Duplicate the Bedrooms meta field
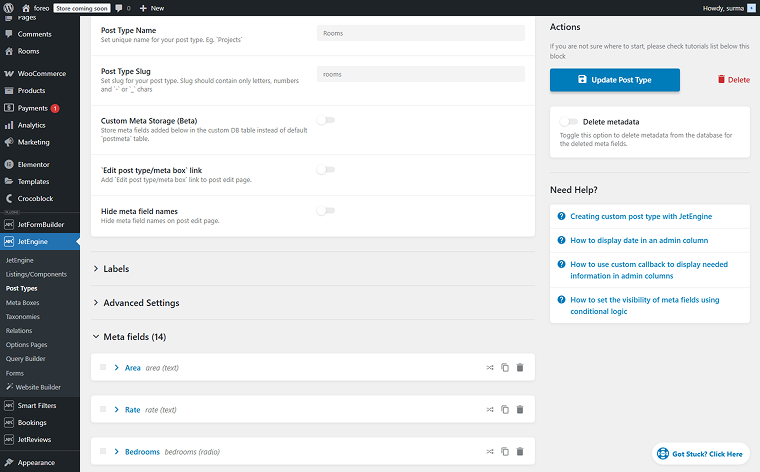This screenshot has width=760, height=472. pyautogui.click(x=505, y=452)
